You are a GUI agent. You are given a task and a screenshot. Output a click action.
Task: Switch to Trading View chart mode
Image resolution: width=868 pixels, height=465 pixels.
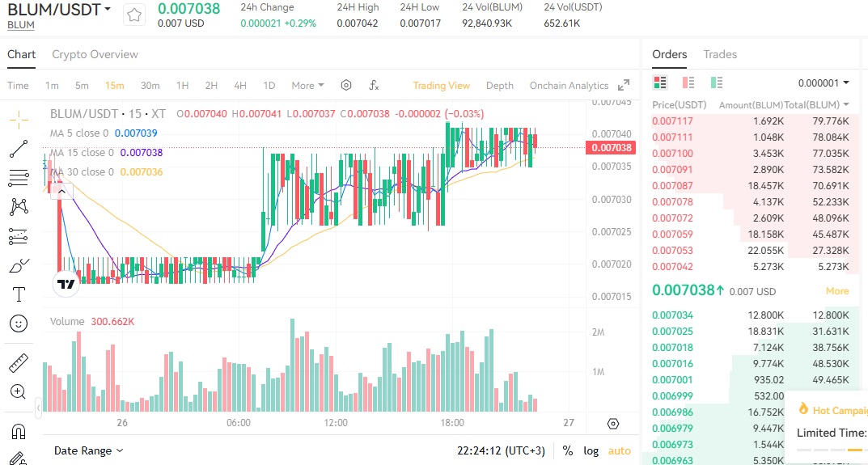click(441, 85)
